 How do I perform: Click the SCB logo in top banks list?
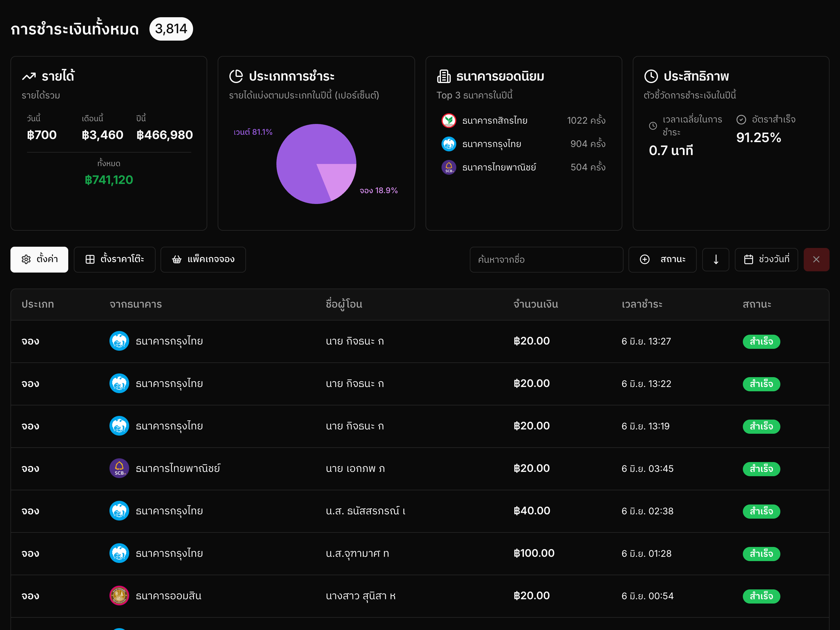tap(449, 167)
